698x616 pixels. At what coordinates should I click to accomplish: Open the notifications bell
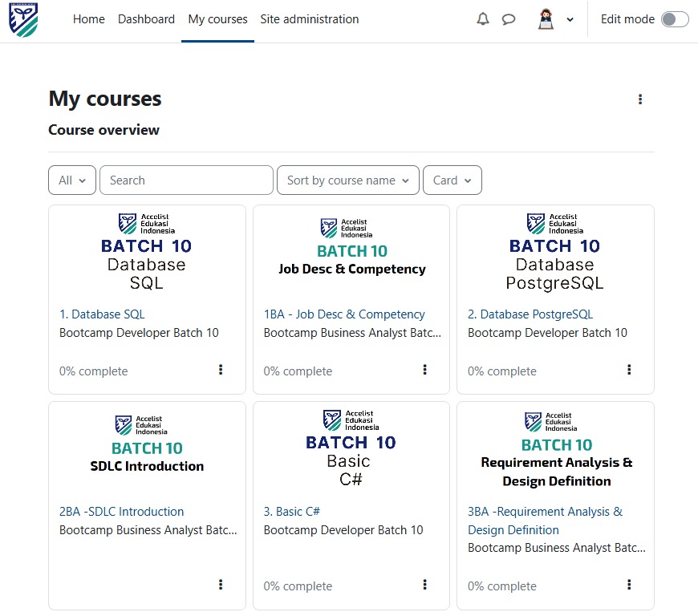[483, 18]
